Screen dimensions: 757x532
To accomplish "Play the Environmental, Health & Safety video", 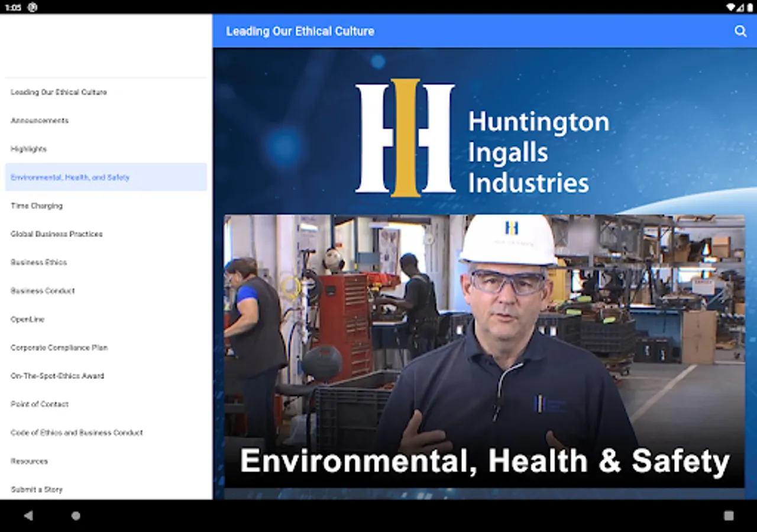I will tap(484, 351).
